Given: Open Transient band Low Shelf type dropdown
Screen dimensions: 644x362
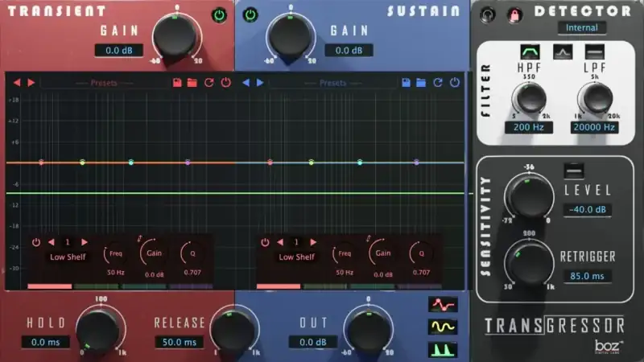Looking at the screenshot, I should coord(68,257).
